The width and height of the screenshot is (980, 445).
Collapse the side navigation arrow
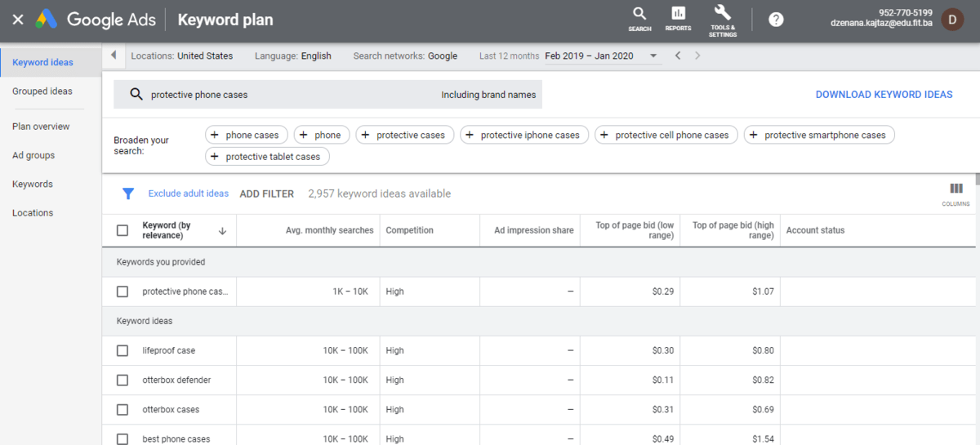[x=113, y=56]
